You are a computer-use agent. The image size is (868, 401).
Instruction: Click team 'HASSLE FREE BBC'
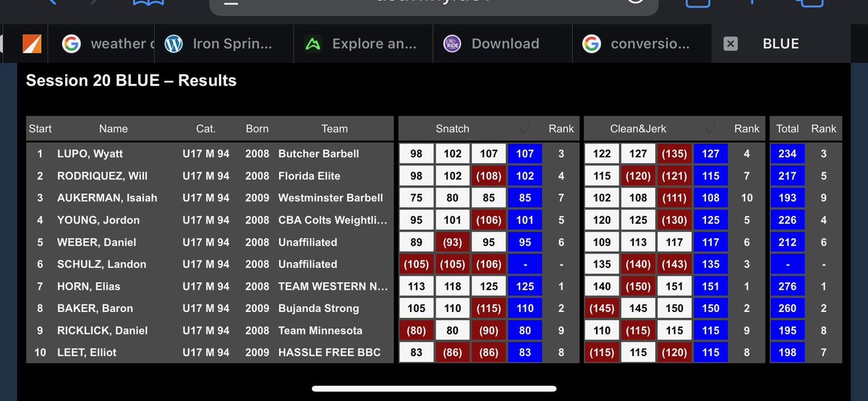[329, 353]
